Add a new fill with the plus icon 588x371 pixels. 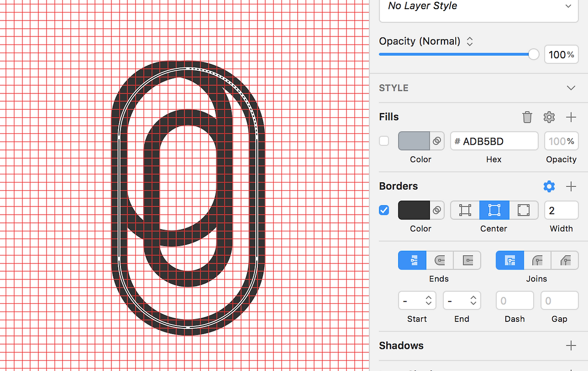coord(571,117)
